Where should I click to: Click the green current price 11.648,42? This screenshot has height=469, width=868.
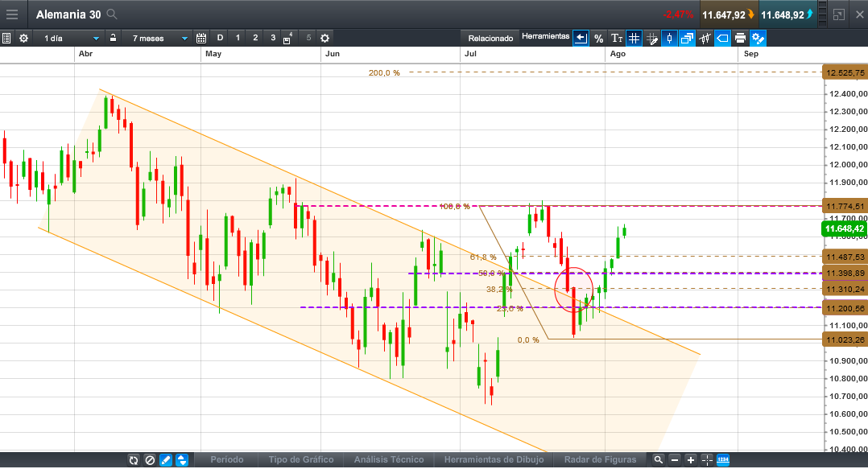pos(844,228)
